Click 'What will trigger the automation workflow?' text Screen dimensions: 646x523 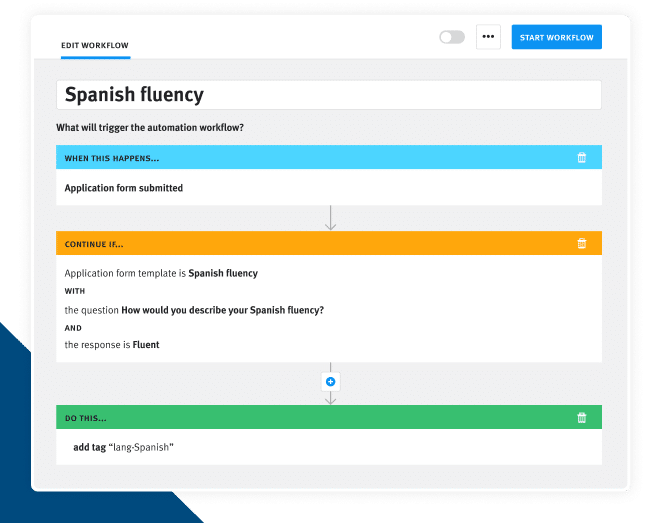[150, 128]
